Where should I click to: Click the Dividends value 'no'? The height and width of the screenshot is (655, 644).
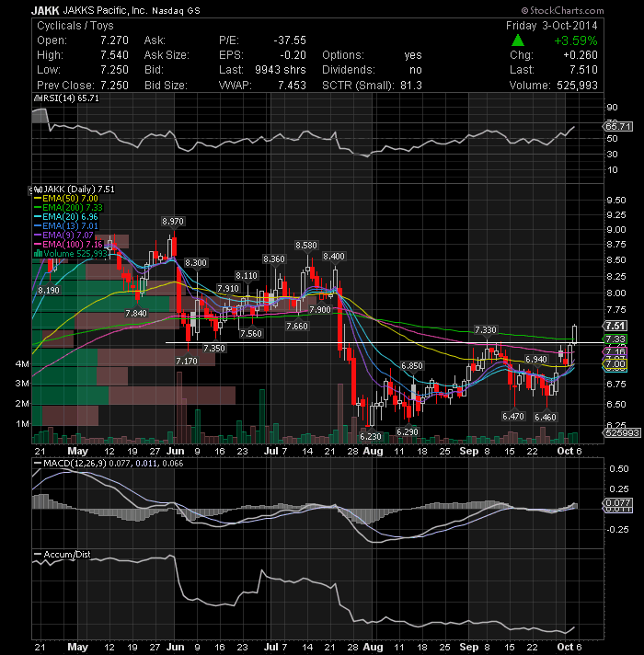pos(416,70)
